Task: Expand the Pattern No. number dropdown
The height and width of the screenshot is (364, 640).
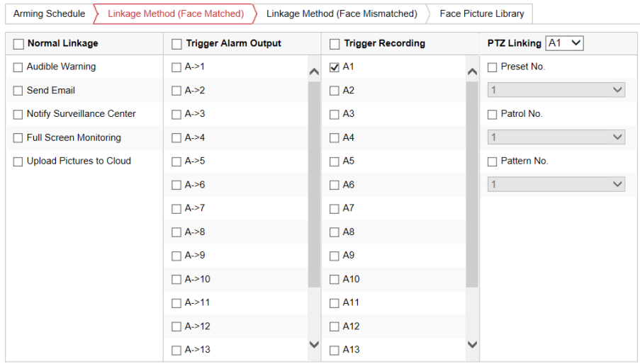Action: (556, 184)
